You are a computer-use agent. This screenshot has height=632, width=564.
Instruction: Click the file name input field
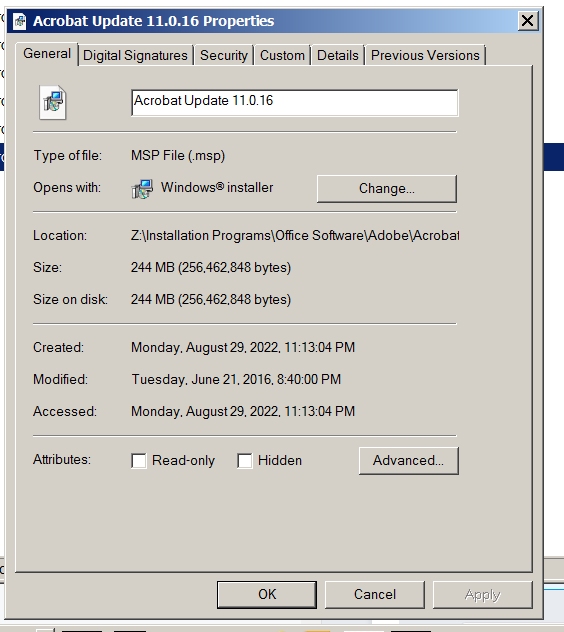tap(295, 103)
